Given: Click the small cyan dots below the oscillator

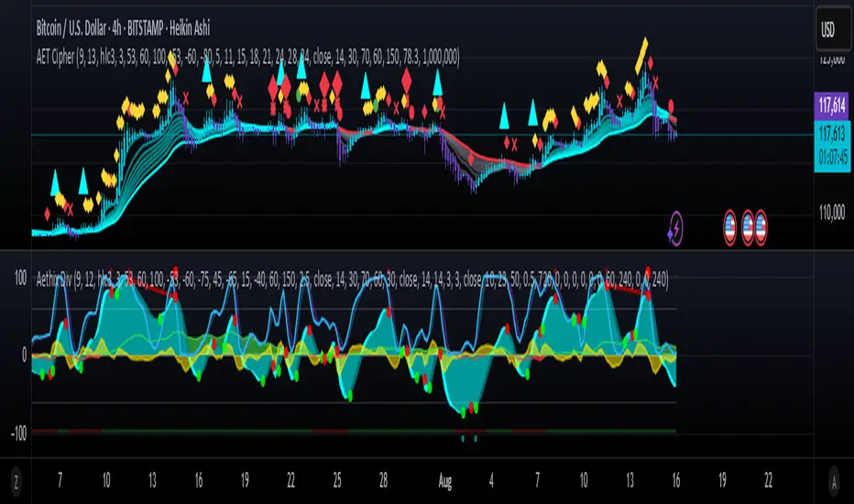Looking at the screenshot, I should [469, 438].
